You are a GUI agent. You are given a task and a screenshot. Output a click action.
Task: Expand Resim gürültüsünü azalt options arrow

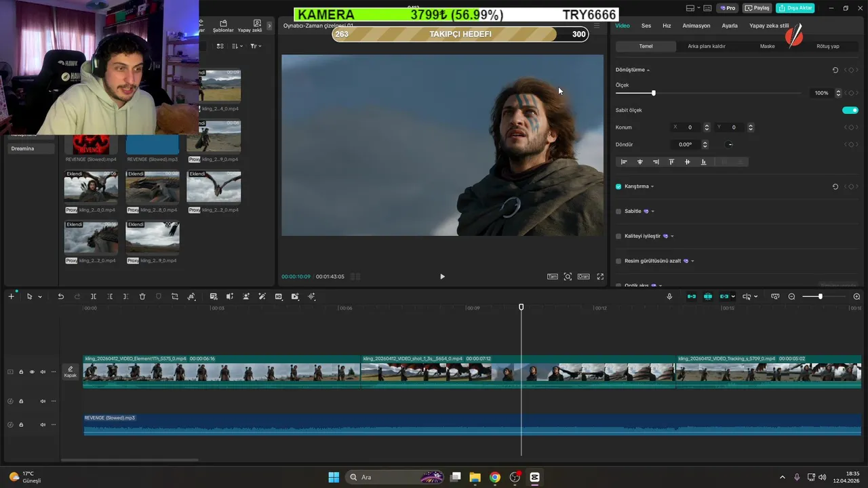coord(692,261)
